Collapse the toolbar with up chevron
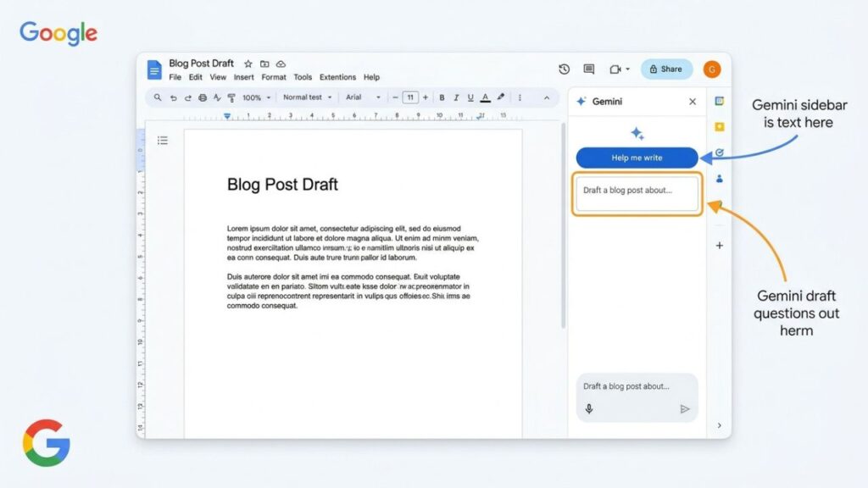This screenshot has height=488, width=868. point(547,98)
